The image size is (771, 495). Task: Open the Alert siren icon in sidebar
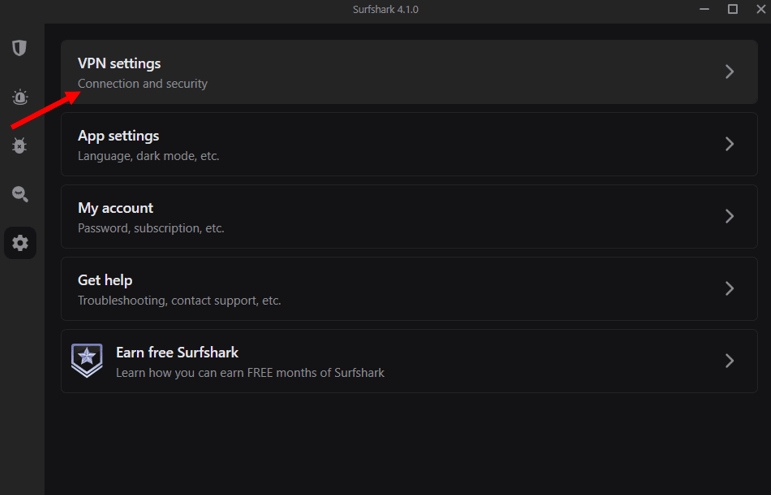[x=20, y=97]
